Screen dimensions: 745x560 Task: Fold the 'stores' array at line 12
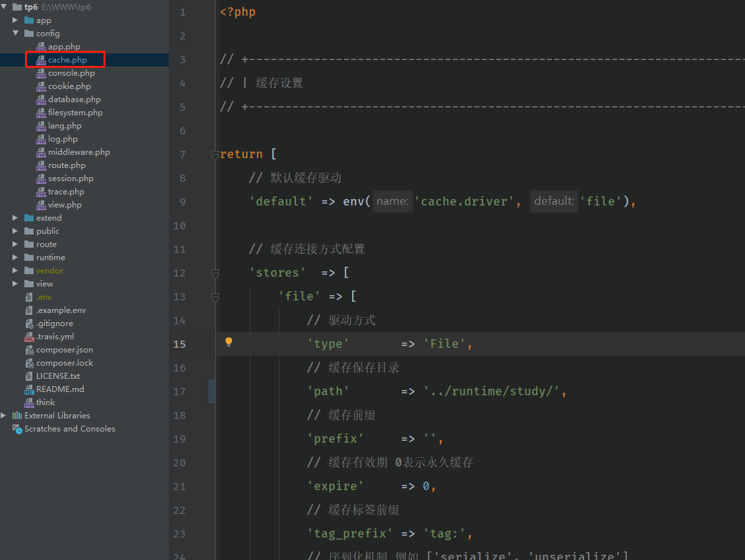point(215,273)
